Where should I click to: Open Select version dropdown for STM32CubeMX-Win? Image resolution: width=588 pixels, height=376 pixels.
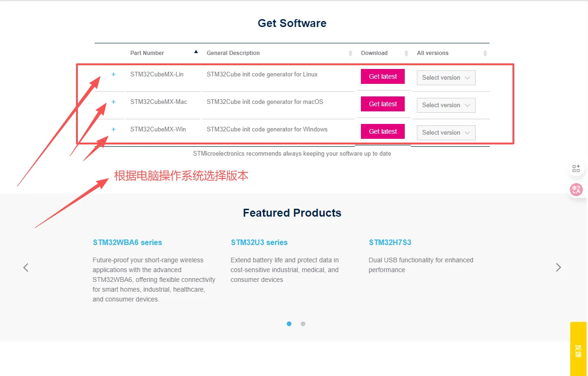(445, 132)
